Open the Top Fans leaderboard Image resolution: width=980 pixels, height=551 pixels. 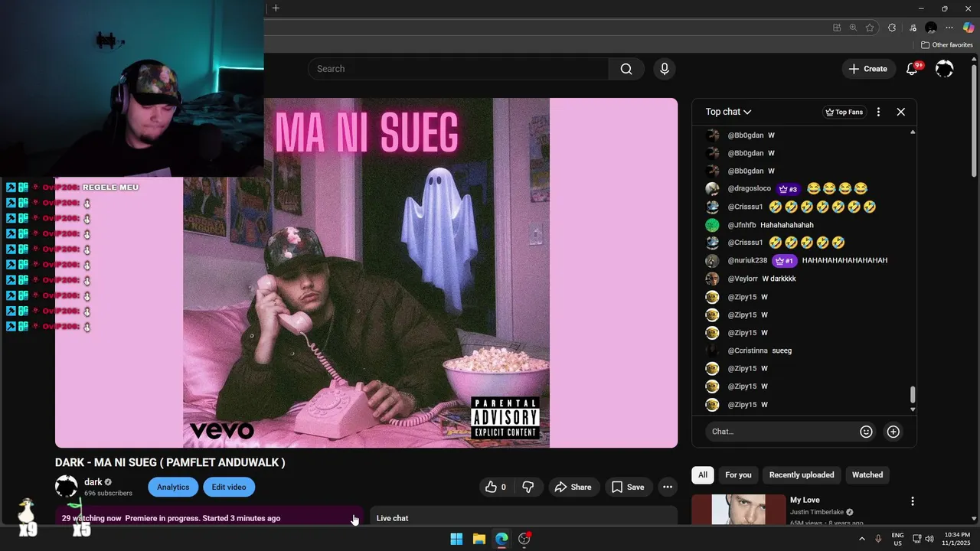click(844, 112)
